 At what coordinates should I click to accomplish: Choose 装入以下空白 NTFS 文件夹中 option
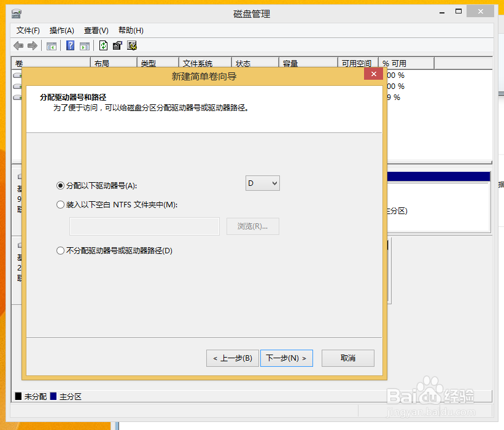[x=60, y=204]
